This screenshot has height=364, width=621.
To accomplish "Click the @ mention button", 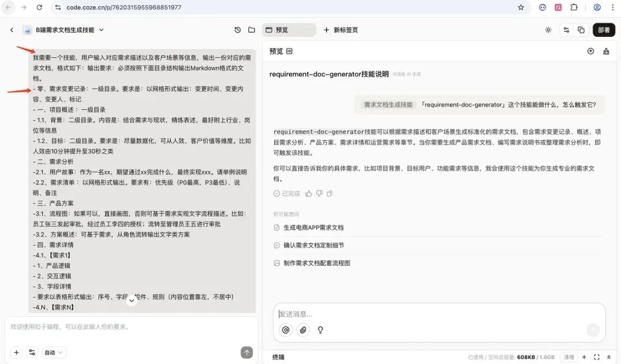I will 286,329.
